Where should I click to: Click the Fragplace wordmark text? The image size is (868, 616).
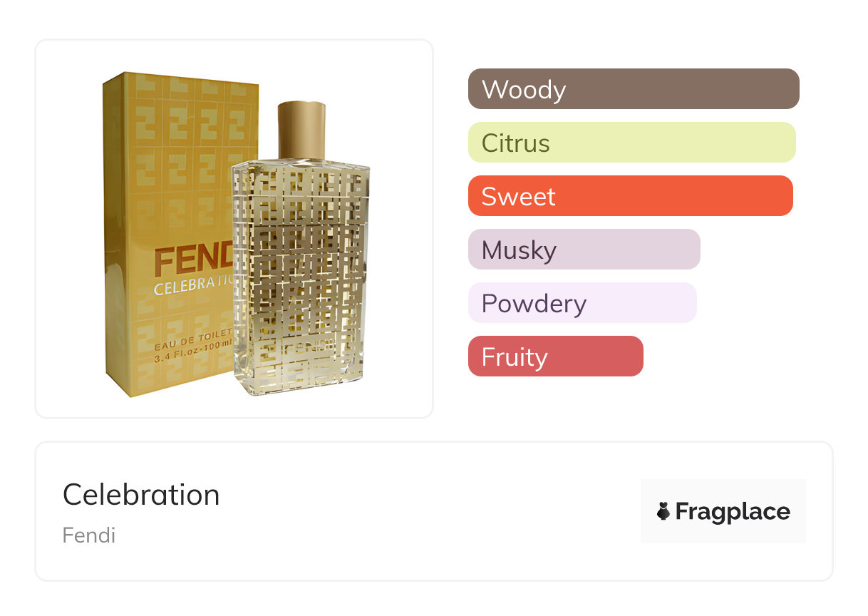(733, 512)
